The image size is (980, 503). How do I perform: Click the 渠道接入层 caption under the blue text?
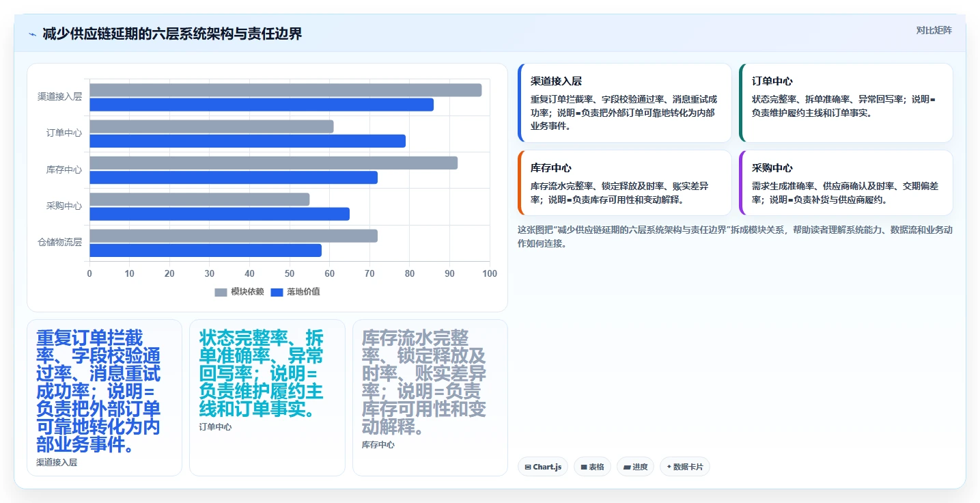(57, 463)
